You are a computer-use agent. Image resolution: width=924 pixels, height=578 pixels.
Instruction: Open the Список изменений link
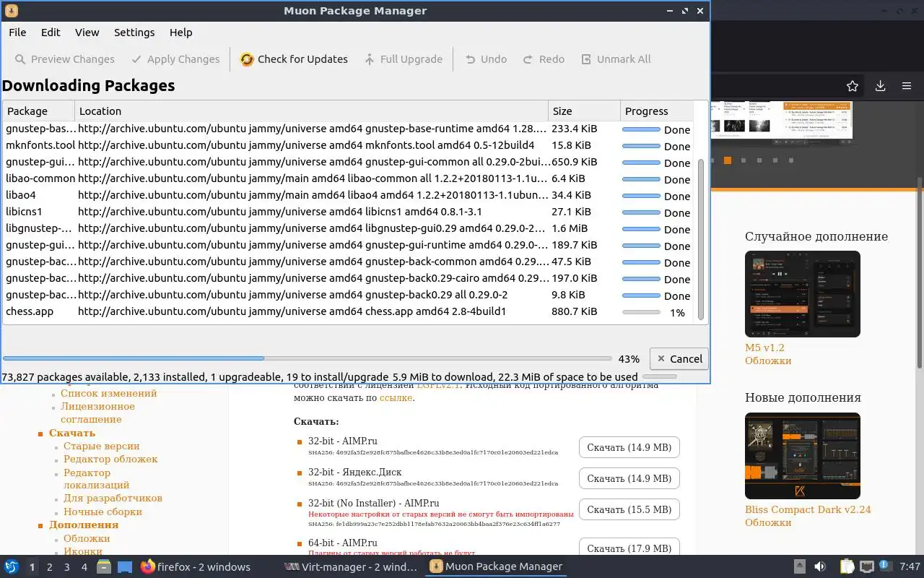(x=108, y=393)
